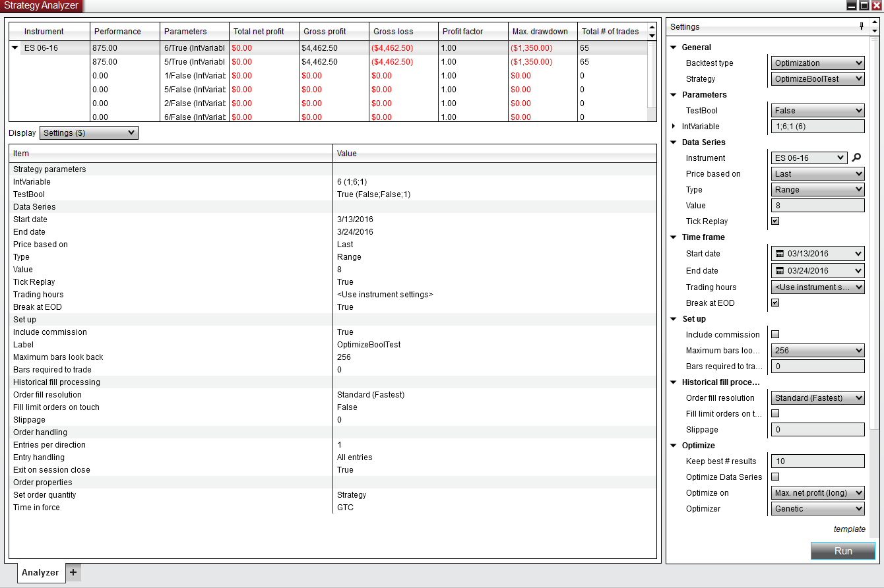
Task: Open the Backtest type dropdown
Action: coord(817,63)
